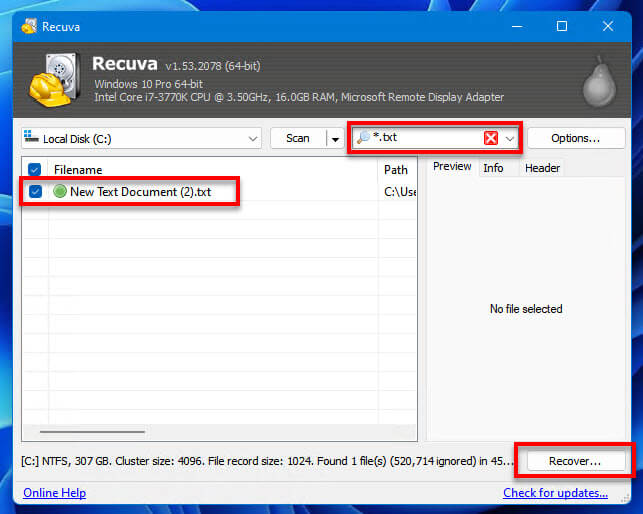Click the Recuva hard hat drive logo
The image size is (643, 514).
[x=54, y=80]
